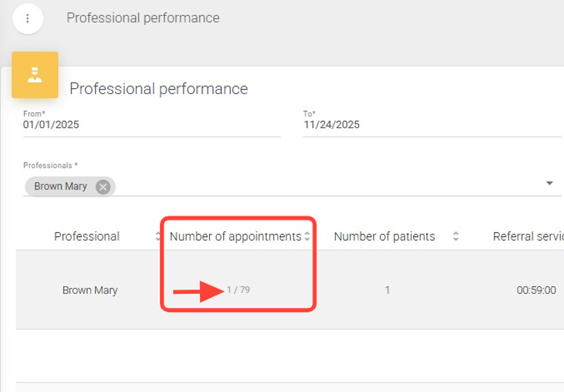Image resolution: width=564 pixels, height=392 pixels.
Task: Click the 00:59:00 referral time cell
Action: (x=536, y=290)
